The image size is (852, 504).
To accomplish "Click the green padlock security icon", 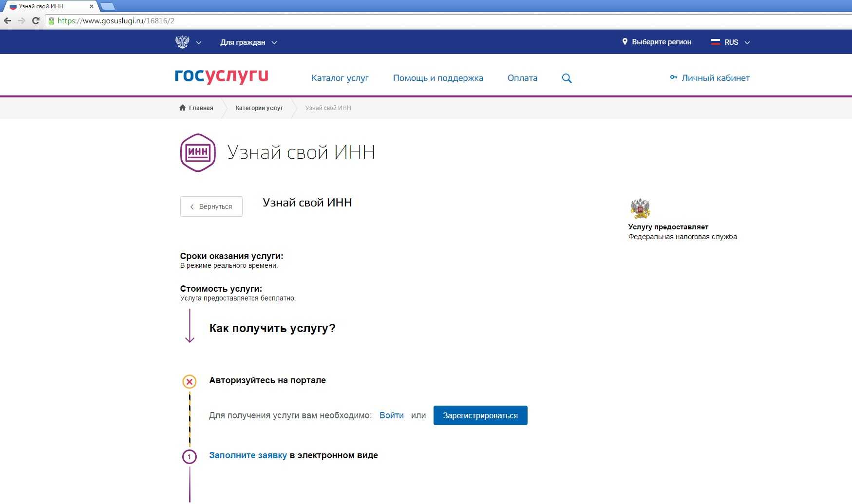I will click(51, 21).
